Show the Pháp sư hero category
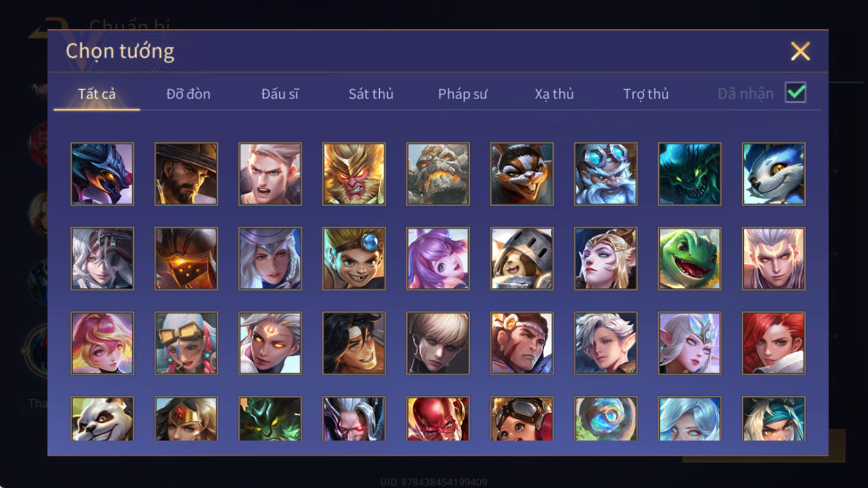The image size is (868, 488). pyautogui.click(x=463, y=94)
